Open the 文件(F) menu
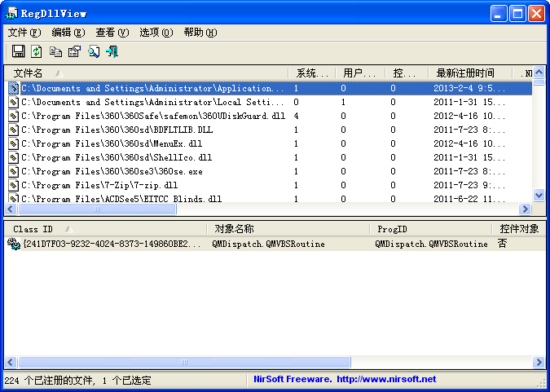 pos(24,33)
